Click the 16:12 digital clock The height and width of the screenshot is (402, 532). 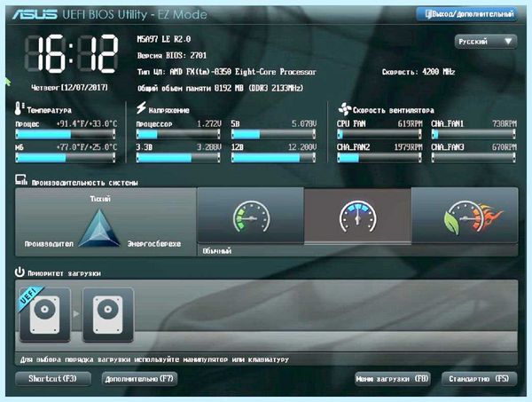tap(72, 53)
